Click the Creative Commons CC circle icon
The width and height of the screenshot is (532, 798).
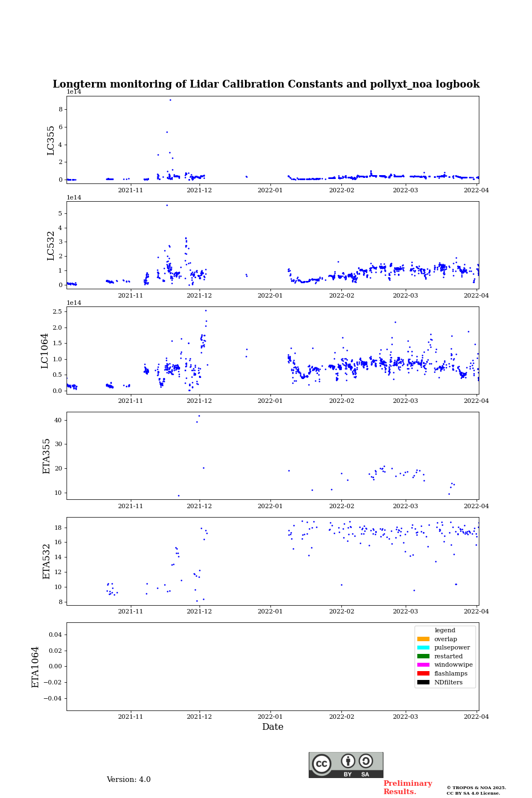(x=321, y=764)
